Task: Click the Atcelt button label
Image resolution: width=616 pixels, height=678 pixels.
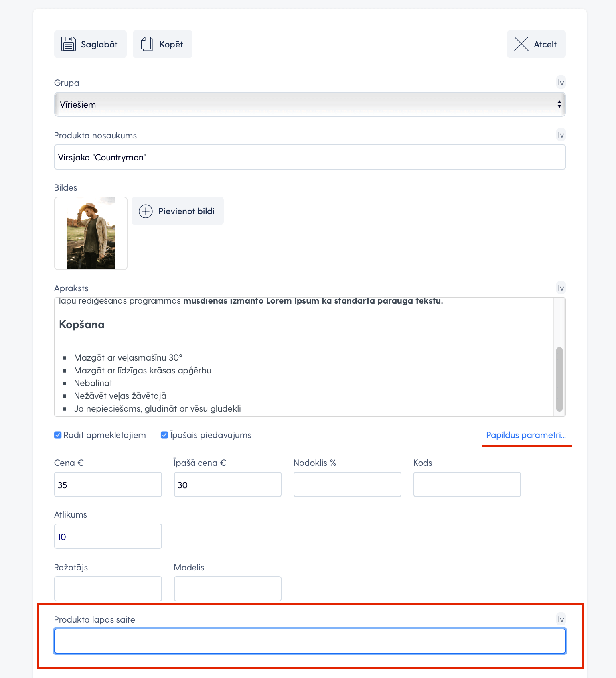Action: [x=545, y=44]
